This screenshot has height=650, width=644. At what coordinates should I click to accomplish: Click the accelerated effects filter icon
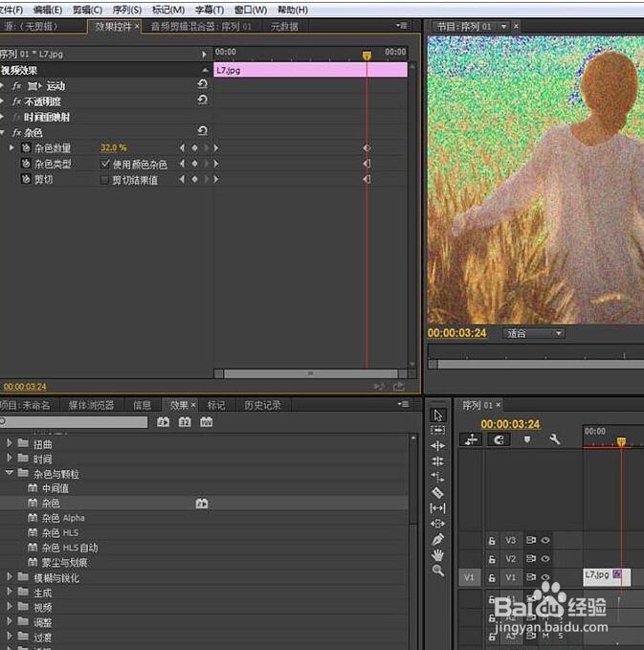pos(164,422)
